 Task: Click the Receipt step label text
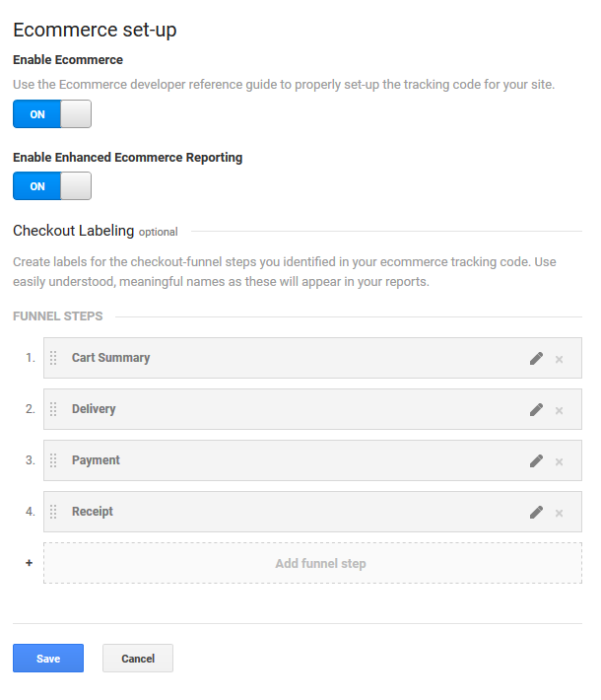(93, 512)
